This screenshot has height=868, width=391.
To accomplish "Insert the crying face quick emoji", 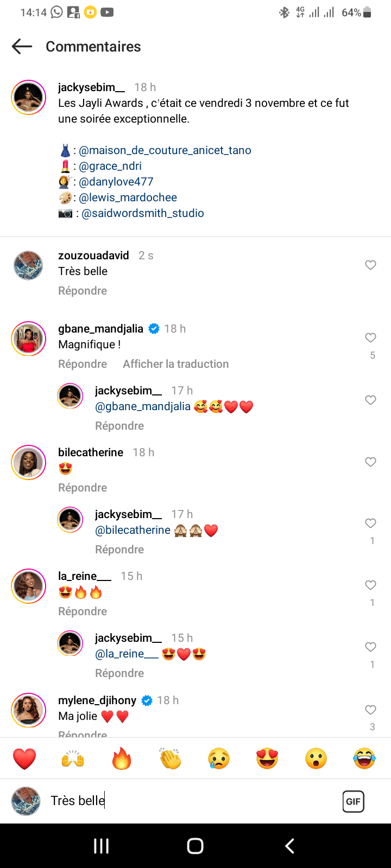I will click(x=218, y=758).
